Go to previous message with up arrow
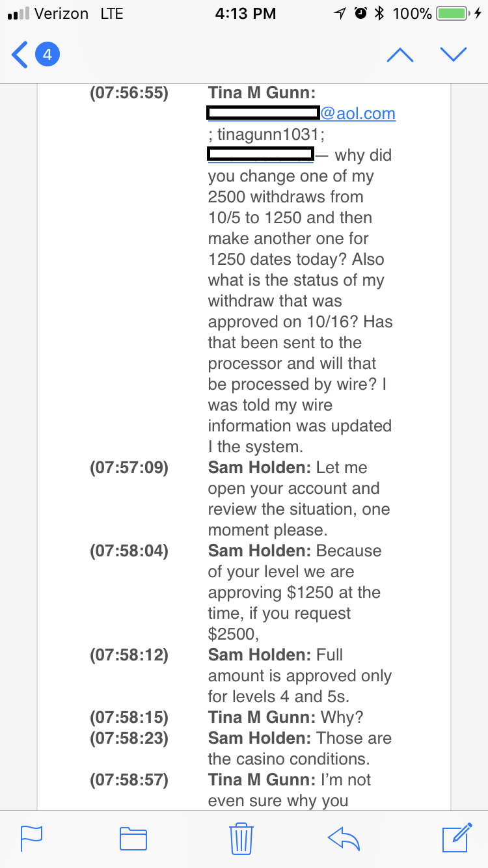 pyautogui.click(x=400, y=55)
